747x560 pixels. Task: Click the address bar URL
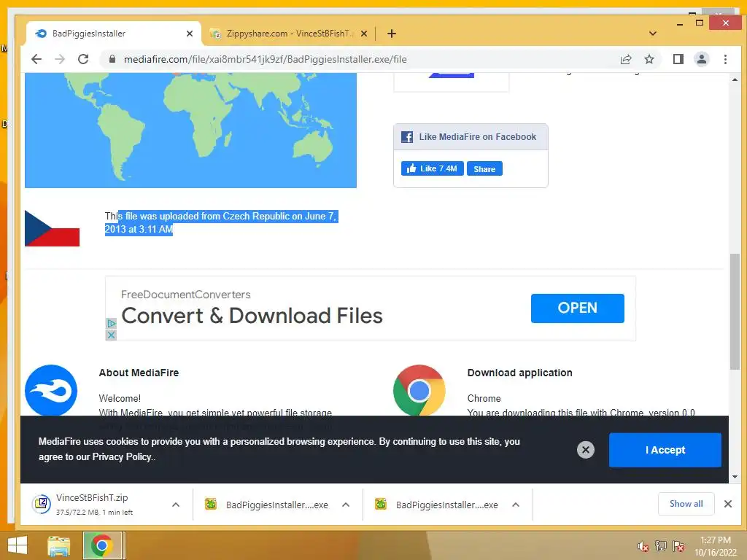pos(265,59)
